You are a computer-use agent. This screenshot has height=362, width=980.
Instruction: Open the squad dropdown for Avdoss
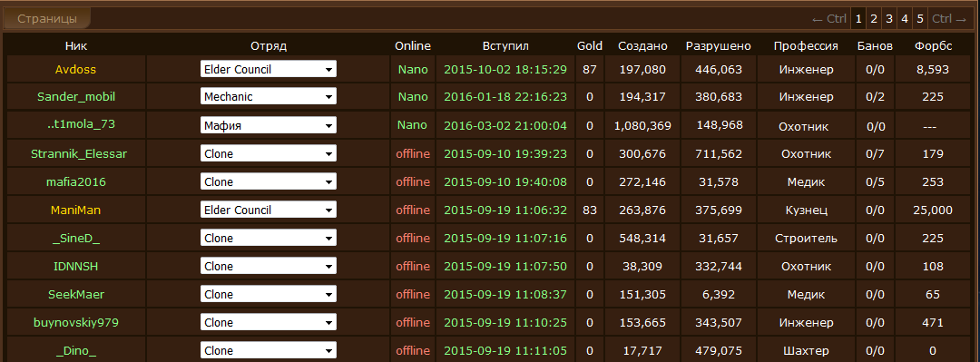point(268,69)
